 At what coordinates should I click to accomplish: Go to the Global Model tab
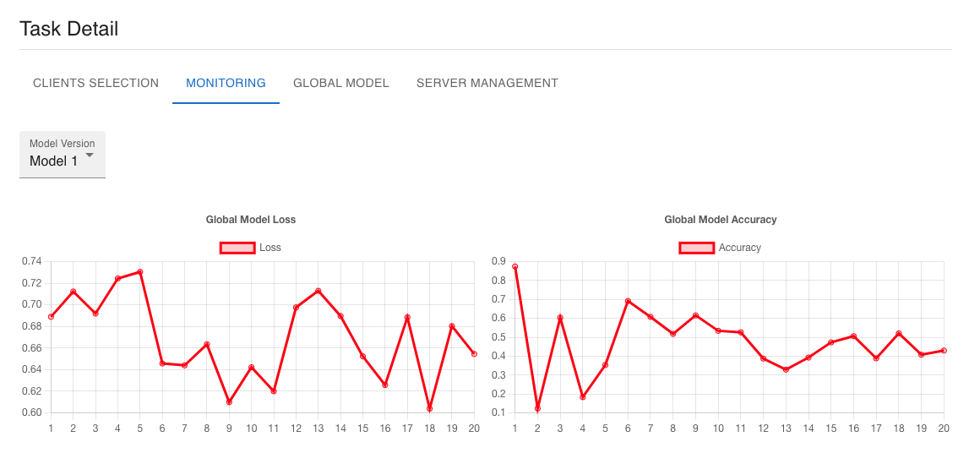point(340,83)
